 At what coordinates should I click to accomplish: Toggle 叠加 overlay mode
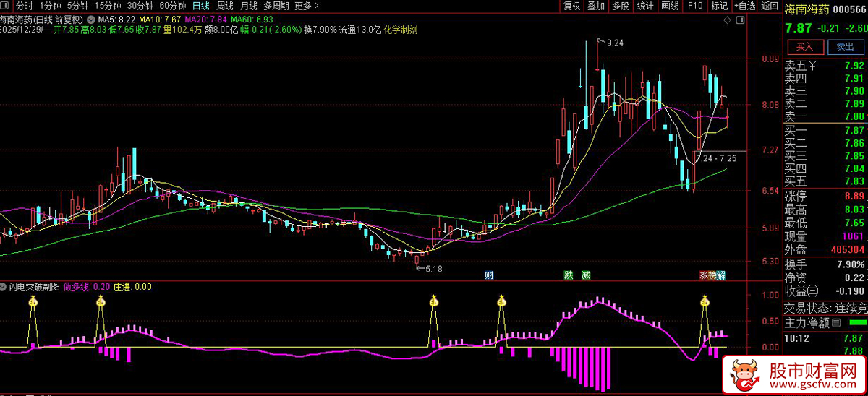point(595,6)
